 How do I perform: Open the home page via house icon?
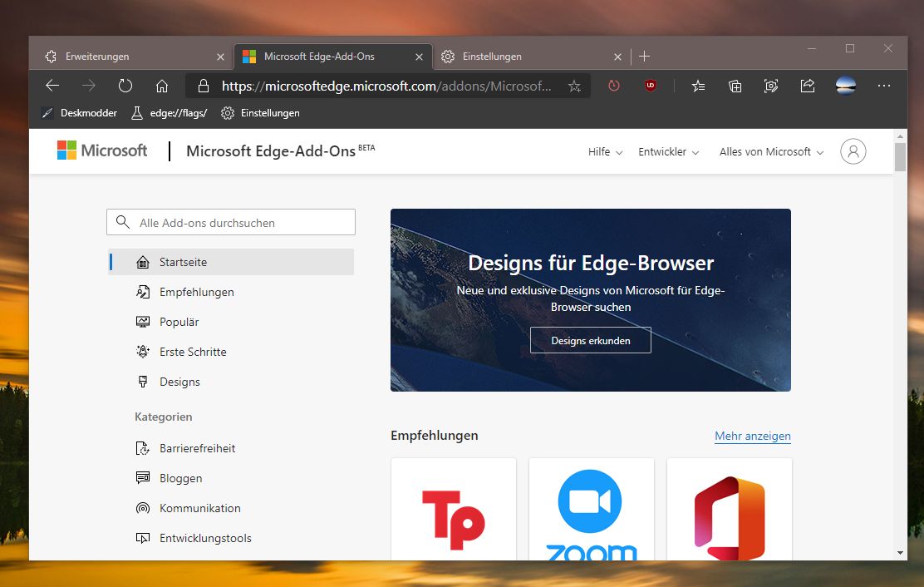tap(162, 86)
